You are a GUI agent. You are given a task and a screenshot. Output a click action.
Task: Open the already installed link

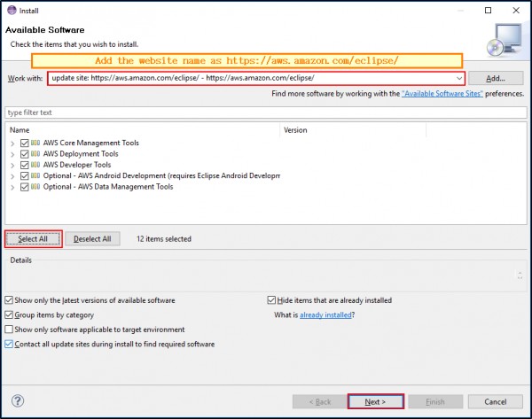(325, 315)
